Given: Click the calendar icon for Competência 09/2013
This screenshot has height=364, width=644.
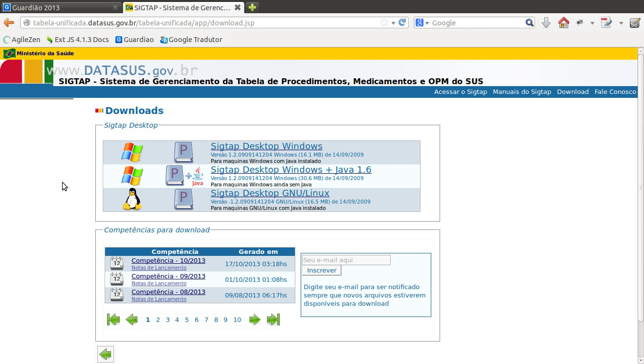Looking at the screenshot, I should point(117,279).
